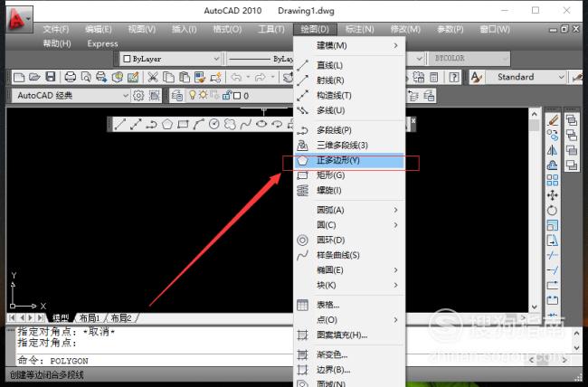The height and width of the screenshot is (387, 588).
Task: Choose 直线(L) from Draw menu
Action: click(349, 65)
